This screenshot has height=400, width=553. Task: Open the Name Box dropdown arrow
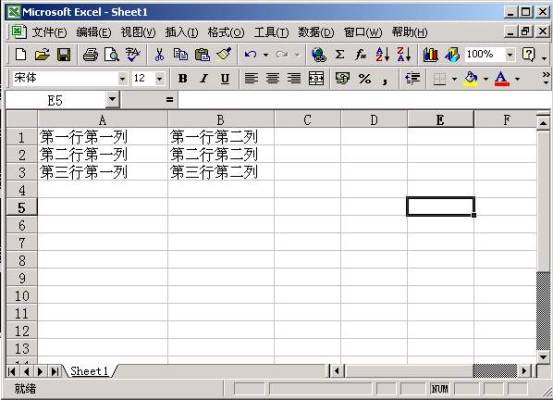click(x=112, y=100)
